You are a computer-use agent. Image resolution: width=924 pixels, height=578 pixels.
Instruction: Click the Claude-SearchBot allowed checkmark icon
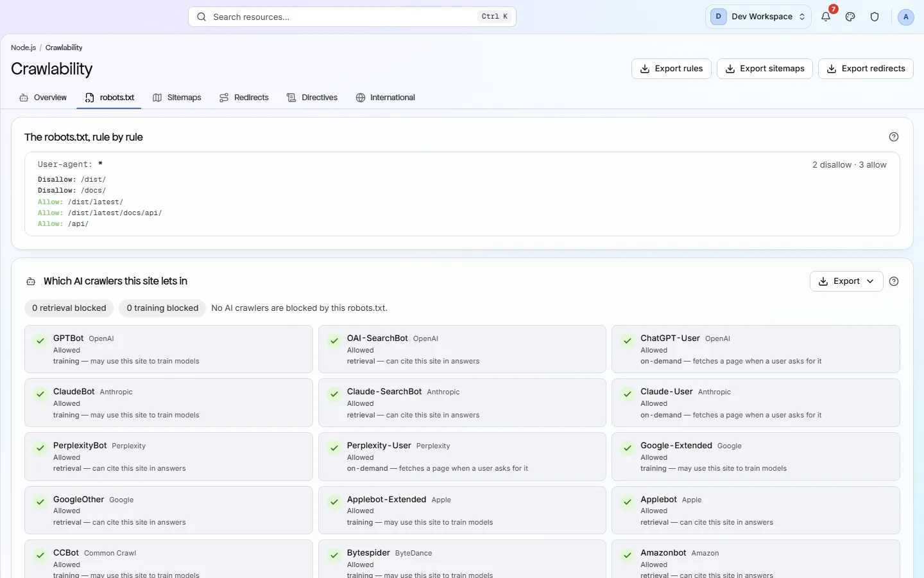click(334, 394)
